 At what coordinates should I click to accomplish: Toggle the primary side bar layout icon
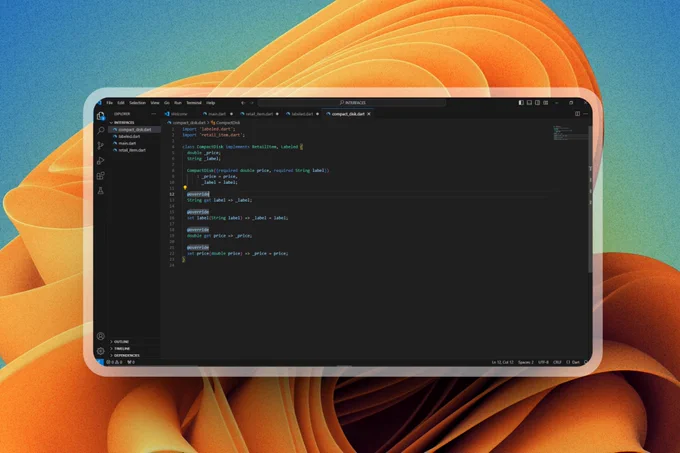click(x=521, y=103)
